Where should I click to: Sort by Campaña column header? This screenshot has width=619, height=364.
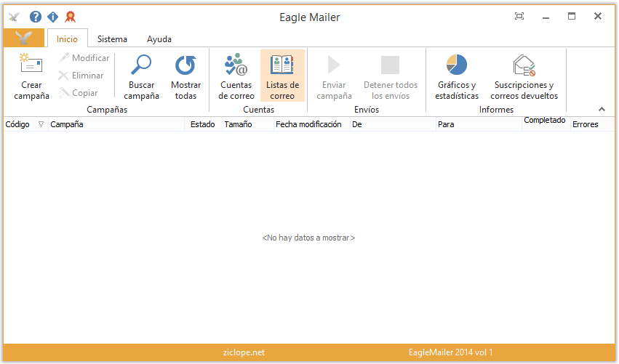click(116, 124)
